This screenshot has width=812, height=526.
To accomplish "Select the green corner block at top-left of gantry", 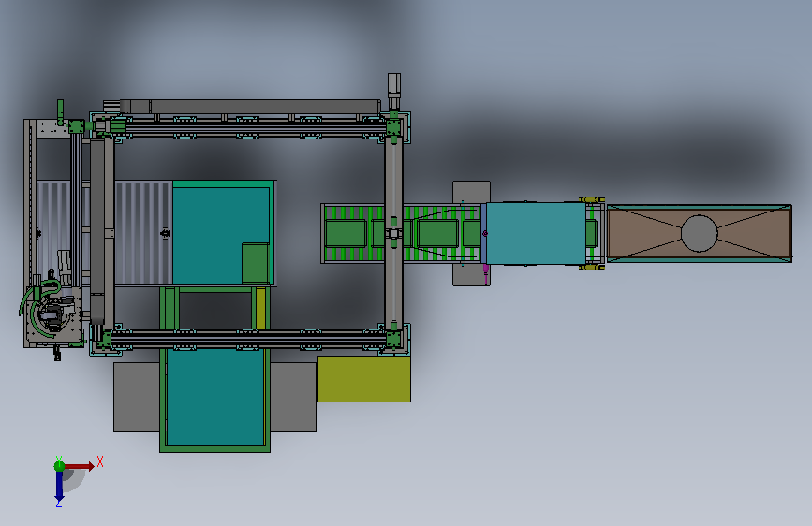I will coord(76,126).
